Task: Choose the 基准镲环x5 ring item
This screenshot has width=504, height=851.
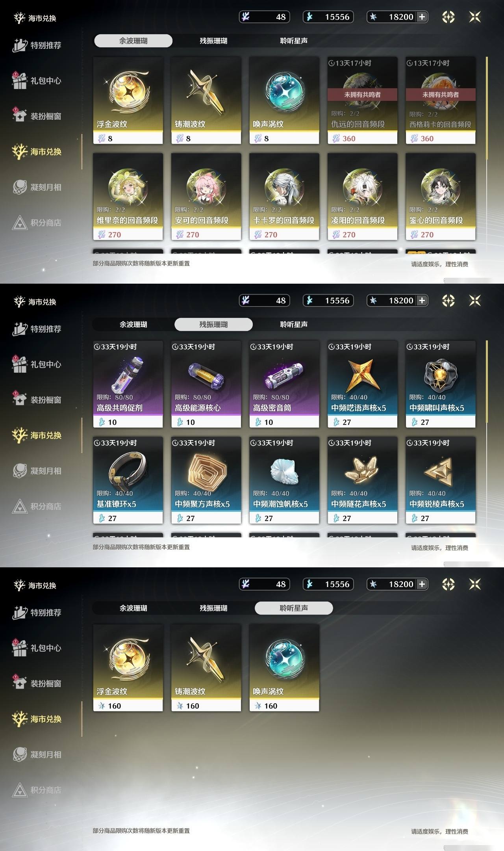Action: pos(128,480)
